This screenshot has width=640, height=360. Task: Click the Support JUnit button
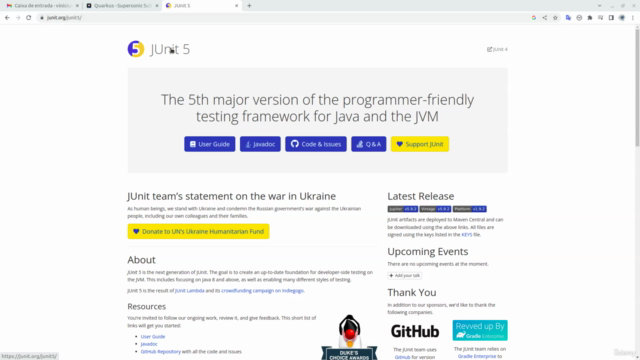[420, 144]
